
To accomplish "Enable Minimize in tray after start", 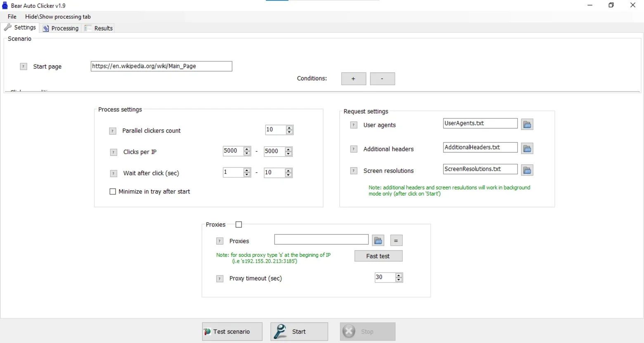I will pos(113,192).
